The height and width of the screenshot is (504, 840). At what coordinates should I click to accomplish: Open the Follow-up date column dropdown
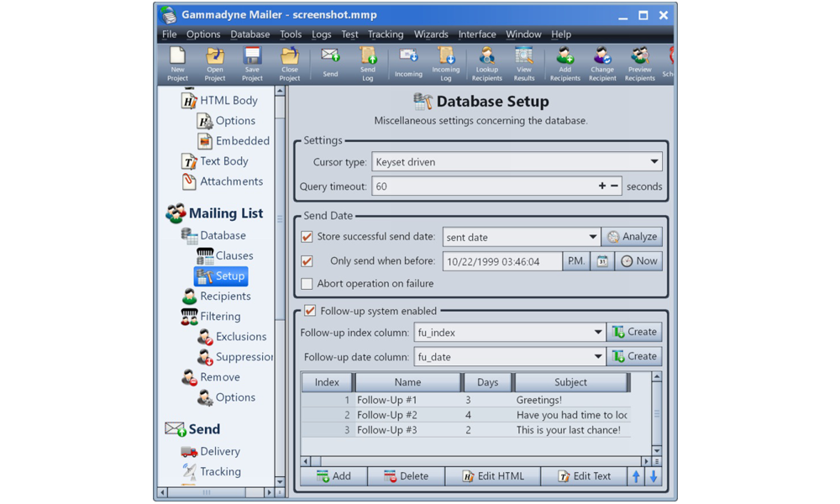597,357
